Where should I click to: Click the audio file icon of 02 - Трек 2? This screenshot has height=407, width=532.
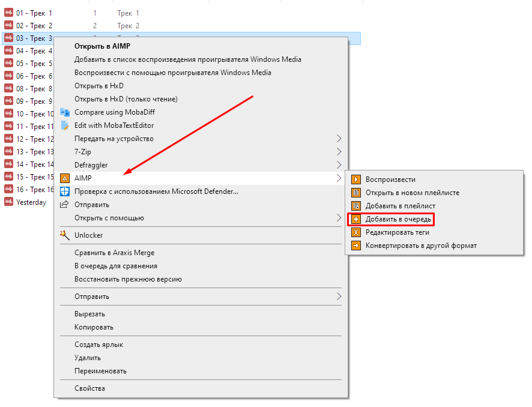[x=8, y=25]
